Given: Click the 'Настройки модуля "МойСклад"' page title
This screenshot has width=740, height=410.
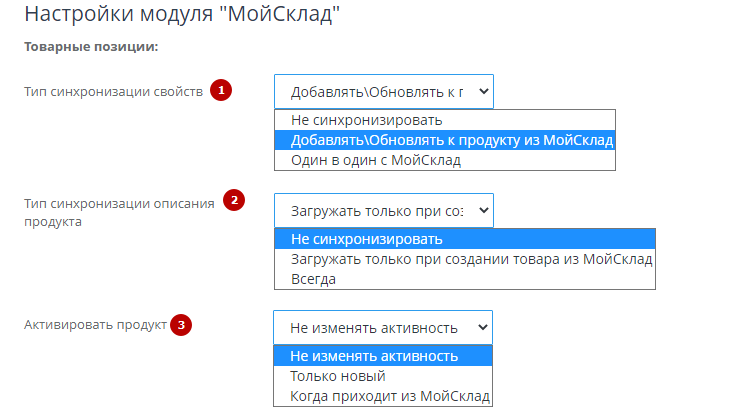Looking at the screenshot, I should 182,14.
